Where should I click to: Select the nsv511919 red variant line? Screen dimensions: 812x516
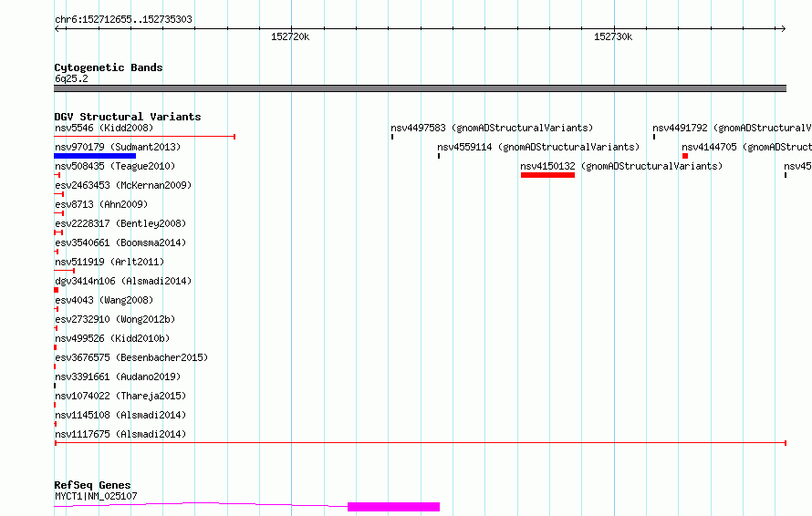(64, 271)
